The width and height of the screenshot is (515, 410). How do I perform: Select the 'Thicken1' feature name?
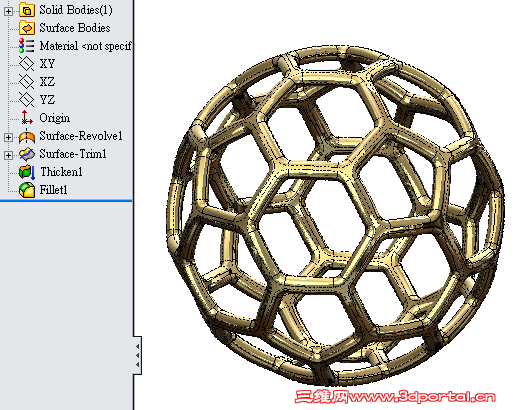point(61,172)
